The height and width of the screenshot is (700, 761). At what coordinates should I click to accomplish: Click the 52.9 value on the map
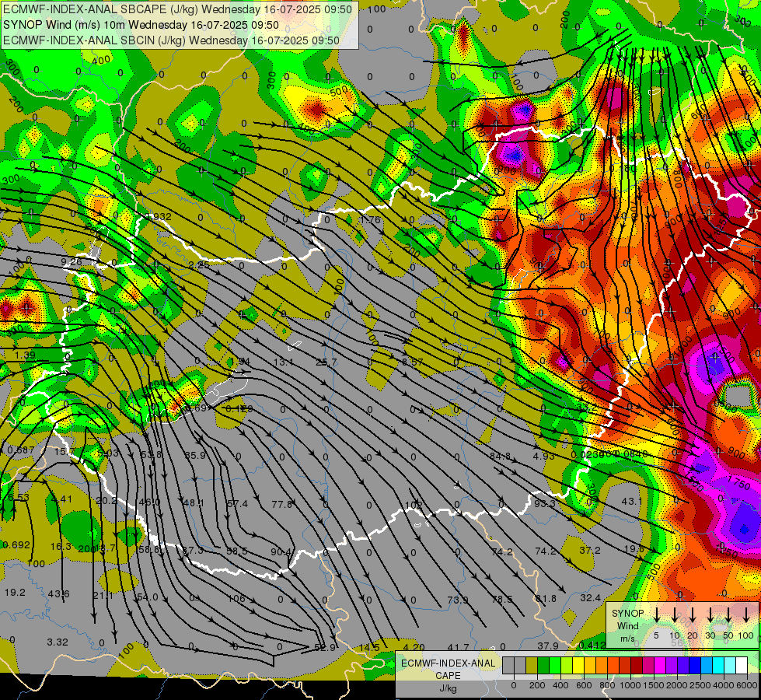tap(325, 647)
